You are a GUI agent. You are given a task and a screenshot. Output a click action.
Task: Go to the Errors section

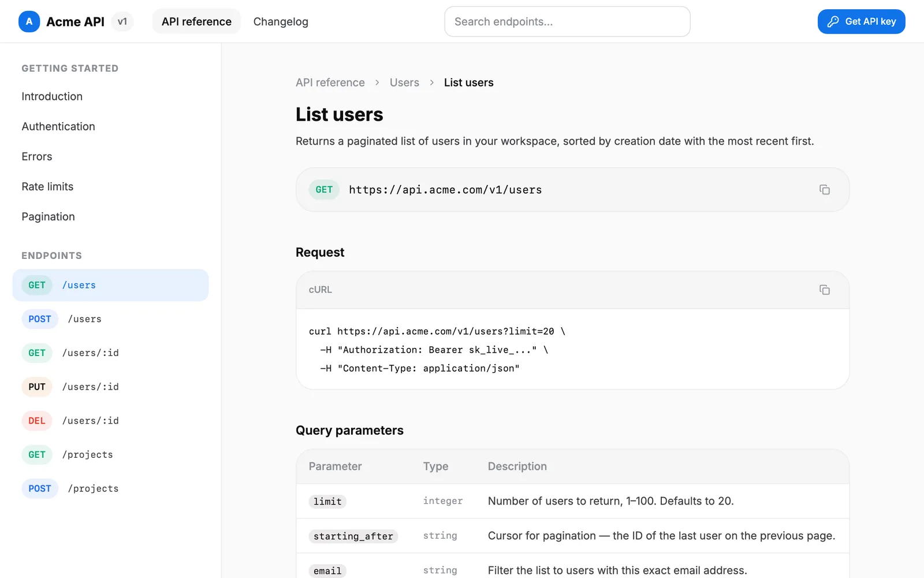coord(37,157)
